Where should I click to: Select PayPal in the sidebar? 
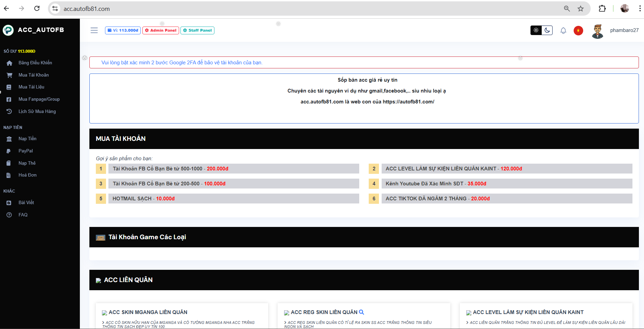click(x=25, y=151)
